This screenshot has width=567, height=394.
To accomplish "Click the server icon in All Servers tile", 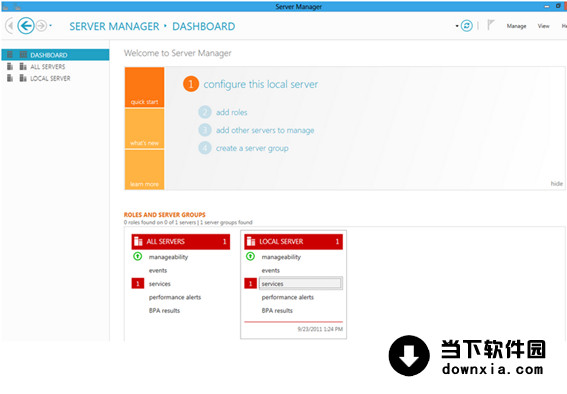I will click(138, 241).
